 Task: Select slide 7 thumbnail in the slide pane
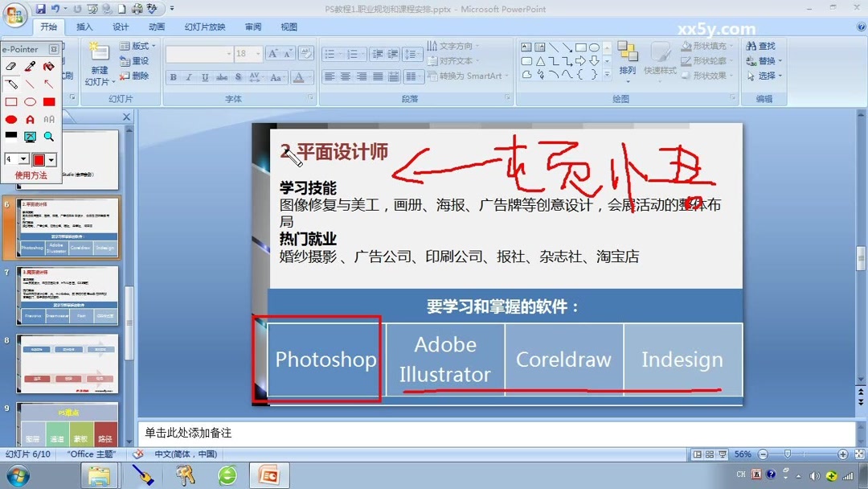tap(68, 294)
